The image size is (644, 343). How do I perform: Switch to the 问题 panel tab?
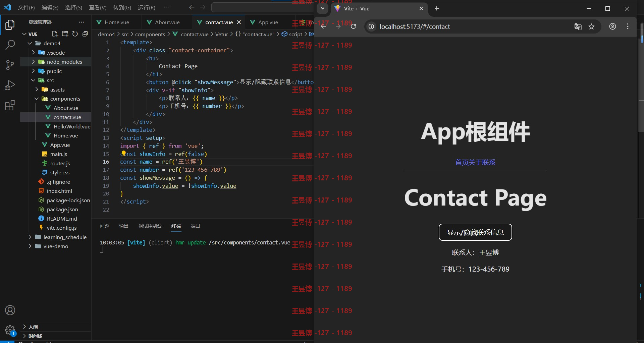pos(104,226)
